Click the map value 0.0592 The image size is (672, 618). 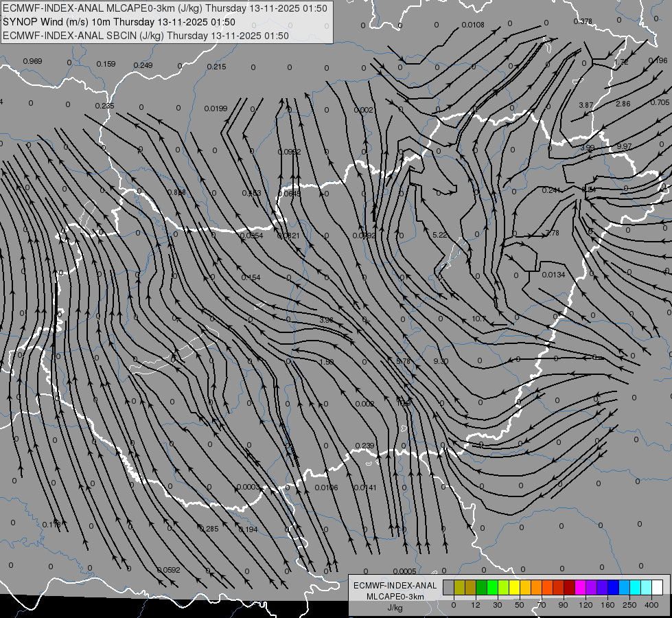click(x=168, y=570)
